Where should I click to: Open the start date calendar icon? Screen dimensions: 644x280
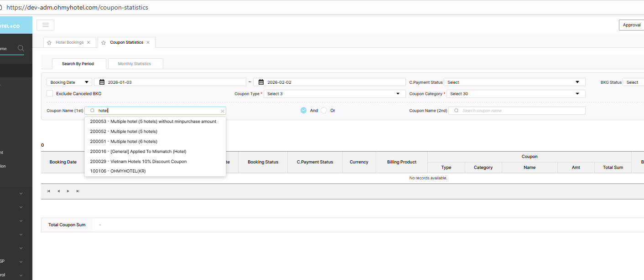[x=102, y=82]
